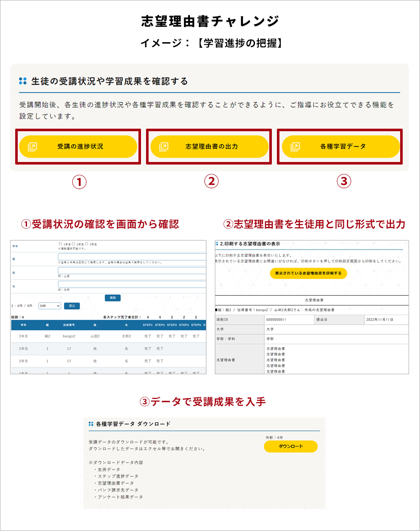Viewport: 420px width, 532px height.
Task: Click the blue dots icon beside 生徒の受講状況 heading
Action: (x=23, y=81)
